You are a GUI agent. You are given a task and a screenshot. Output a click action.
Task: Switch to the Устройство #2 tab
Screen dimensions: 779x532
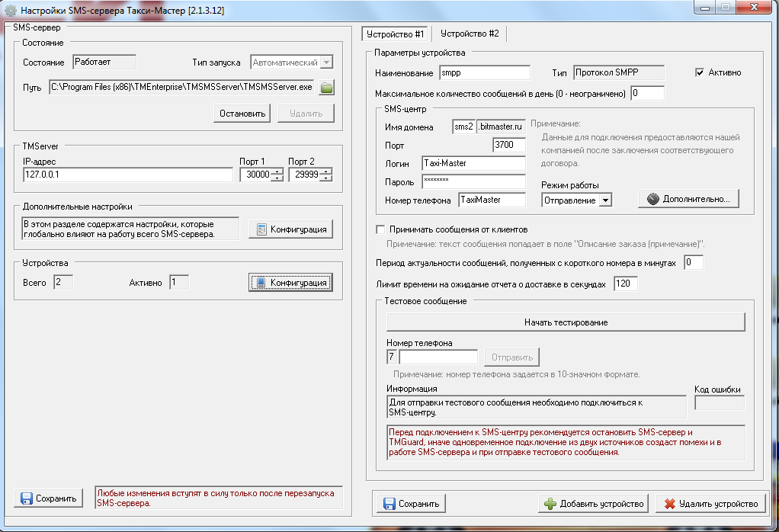[470, 34]
